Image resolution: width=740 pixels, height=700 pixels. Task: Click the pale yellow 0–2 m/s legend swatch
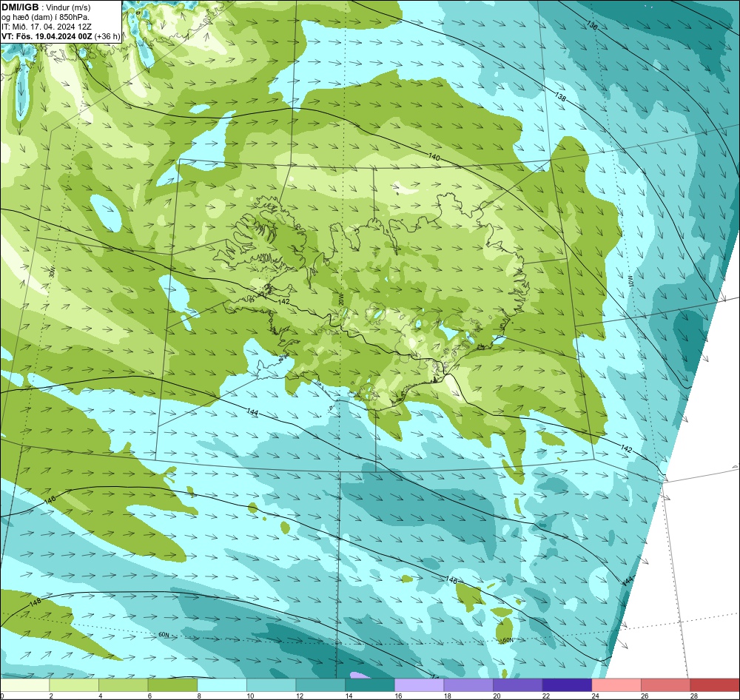point(24,685)
